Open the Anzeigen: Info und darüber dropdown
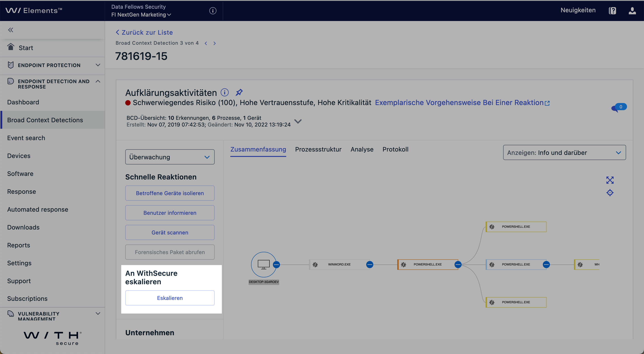The image size is (644, 354). (564, 152)
